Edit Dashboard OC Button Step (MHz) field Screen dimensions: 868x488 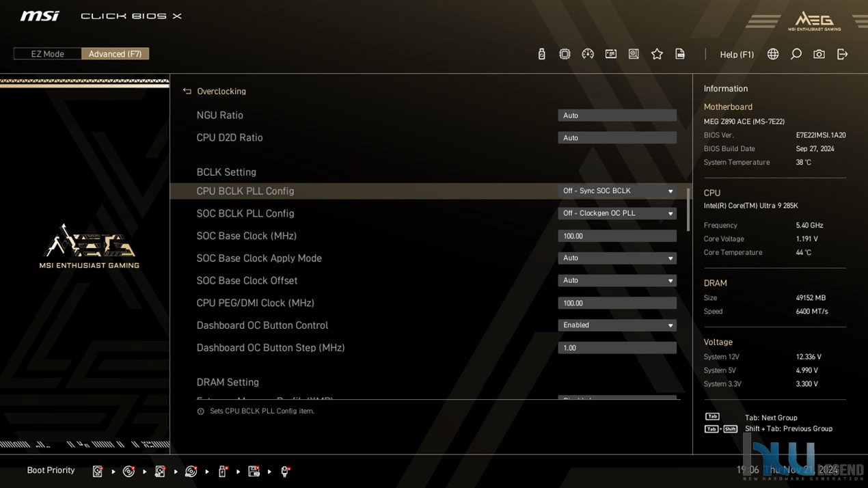tap(617, 348)
